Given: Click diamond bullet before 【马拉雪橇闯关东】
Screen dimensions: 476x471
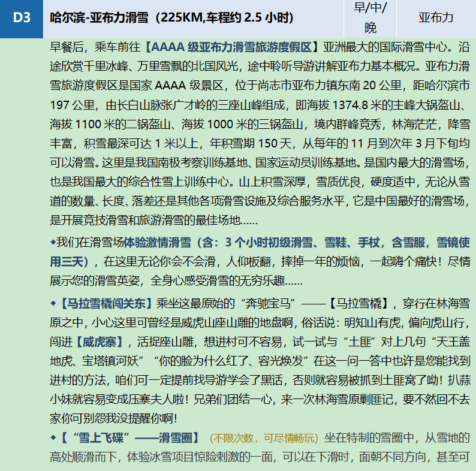Looking at the screenshot, I should point(53,302).
